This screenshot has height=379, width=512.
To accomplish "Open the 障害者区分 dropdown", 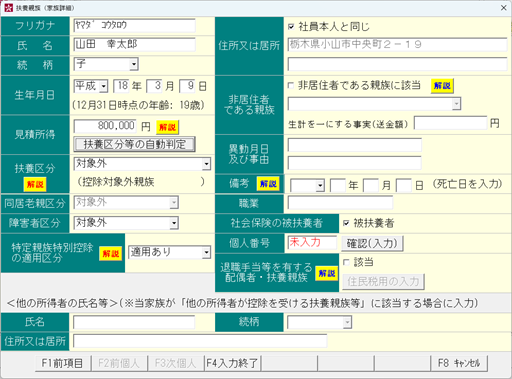I will [174, 223].
